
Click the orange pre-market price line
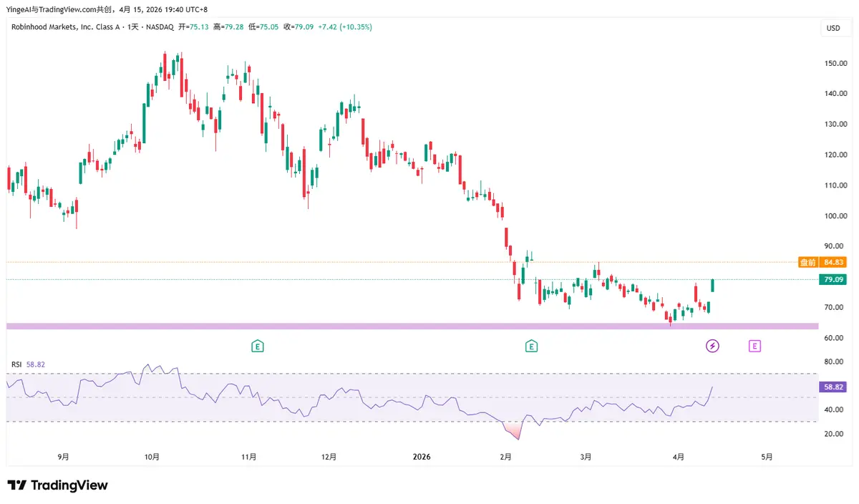pyautogui.click(x=401, y=262)
